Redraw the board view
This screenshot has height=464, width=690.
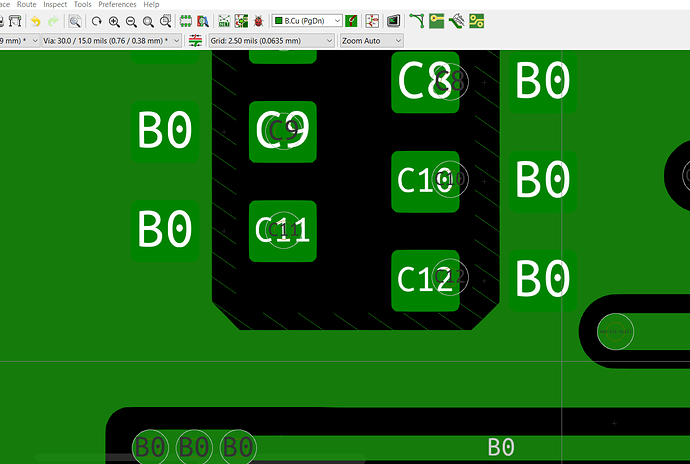coord(96,21)
